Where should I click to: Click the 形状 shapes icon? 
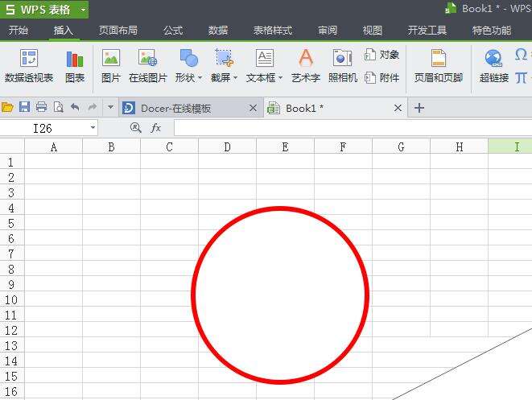coord(188,58)
